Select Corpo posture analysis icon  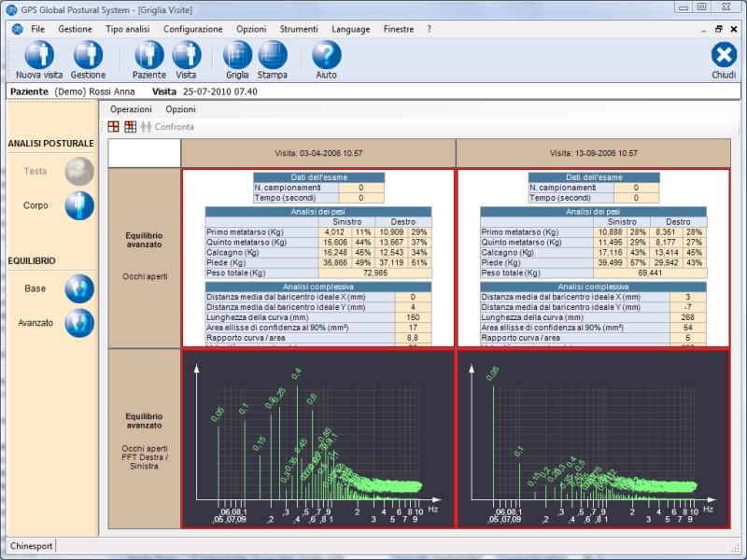point(79,205)
